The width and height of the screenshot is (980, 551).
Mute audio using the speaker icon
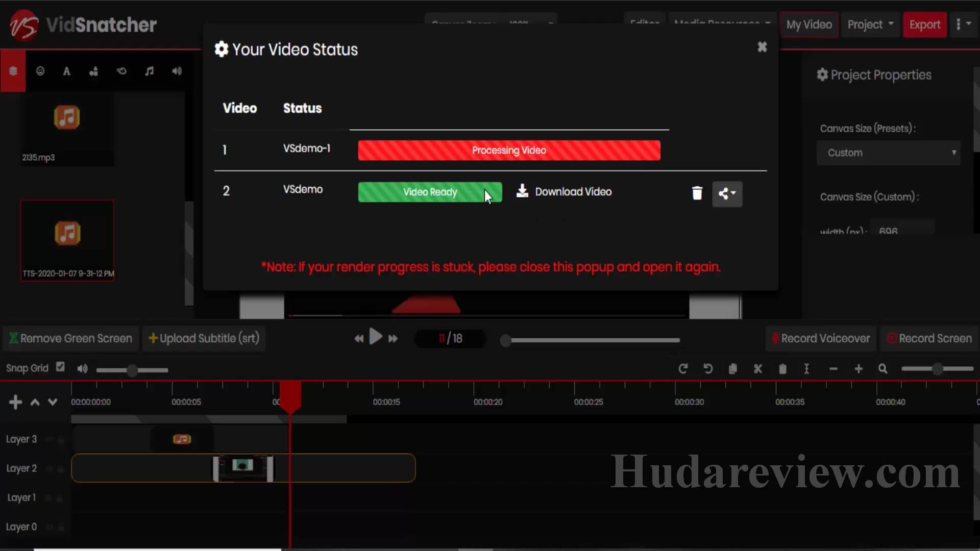point(82,368)
